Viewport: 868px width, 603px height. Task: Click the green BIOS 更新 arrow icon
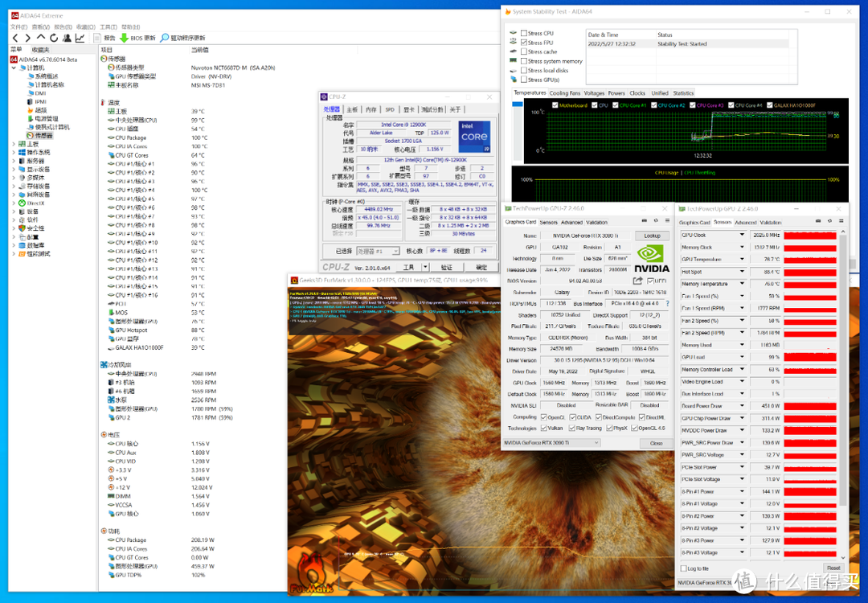(x=124, y=38)
